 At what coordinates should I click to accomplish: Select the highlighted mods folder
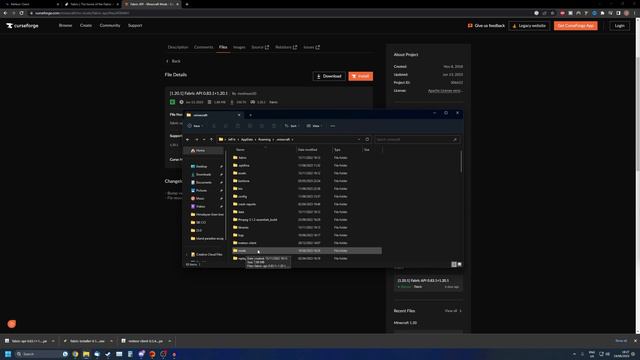pos(307,251)
